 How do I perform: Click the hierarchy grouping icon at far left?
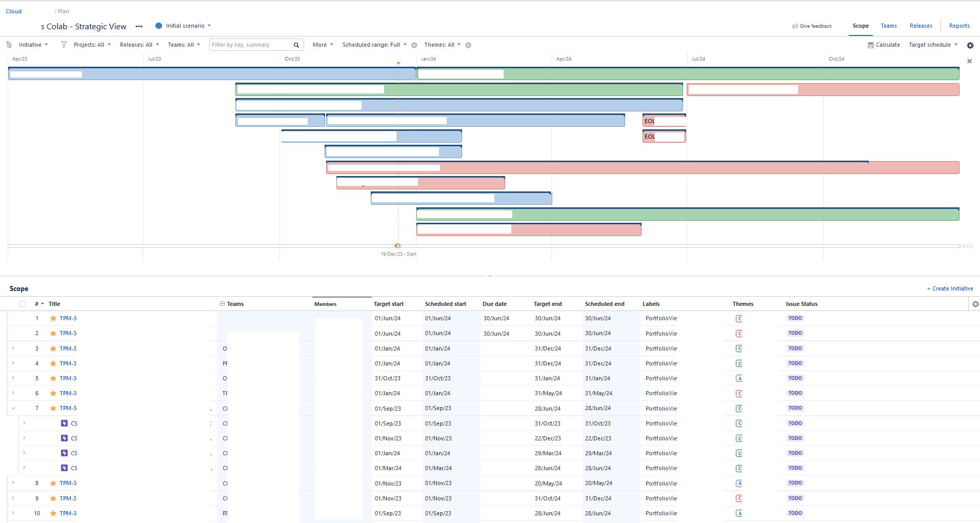[x=8, y=45]
